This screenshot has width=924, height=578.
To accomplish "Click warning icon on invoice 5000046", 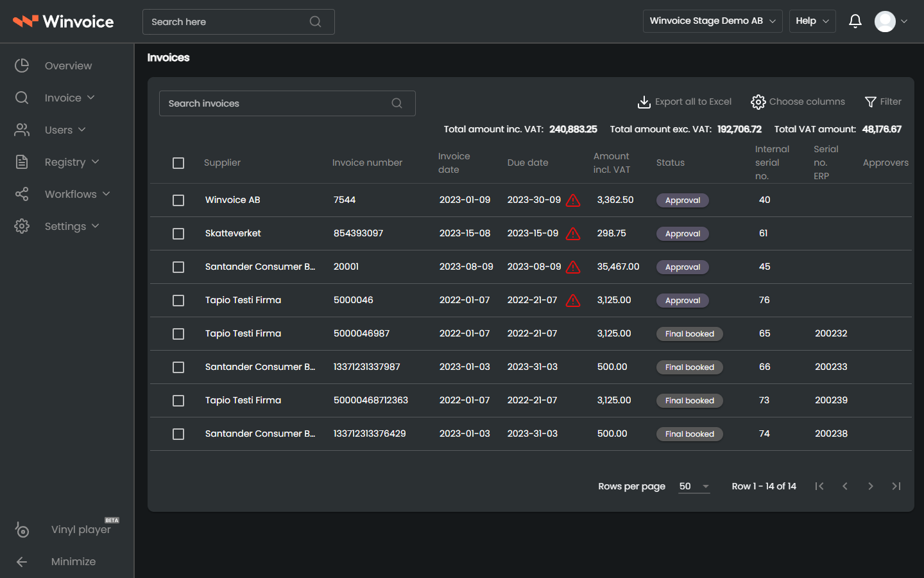I will point(573,301).
